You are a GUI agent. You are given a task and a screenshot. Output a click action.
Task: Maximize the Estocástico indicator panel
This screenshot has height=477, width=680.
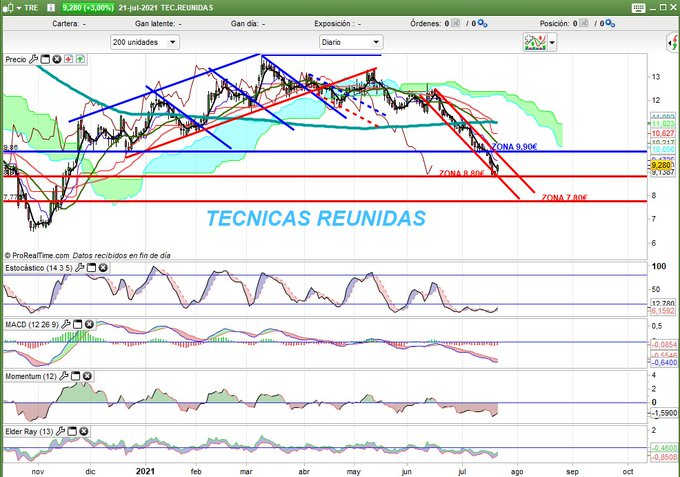(91, 268)
